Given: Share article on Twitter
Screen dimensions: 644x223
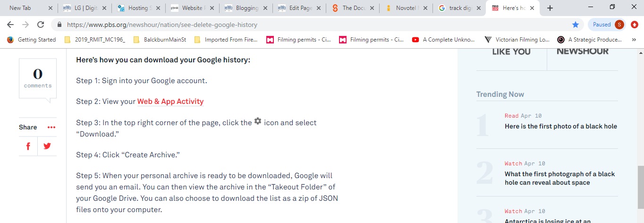Looking at the screenshot, I should point(47,146).
